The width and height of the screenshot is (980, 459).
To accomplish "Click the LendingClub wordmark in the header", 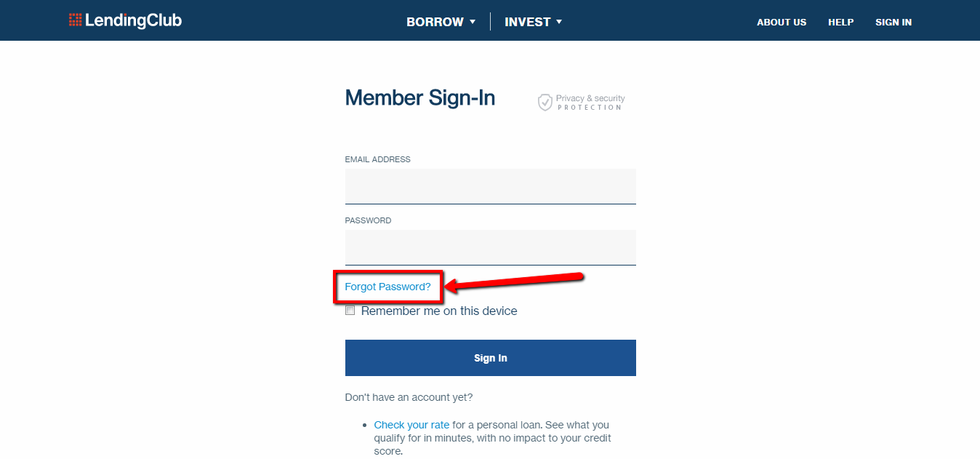I will coord(134,20).
